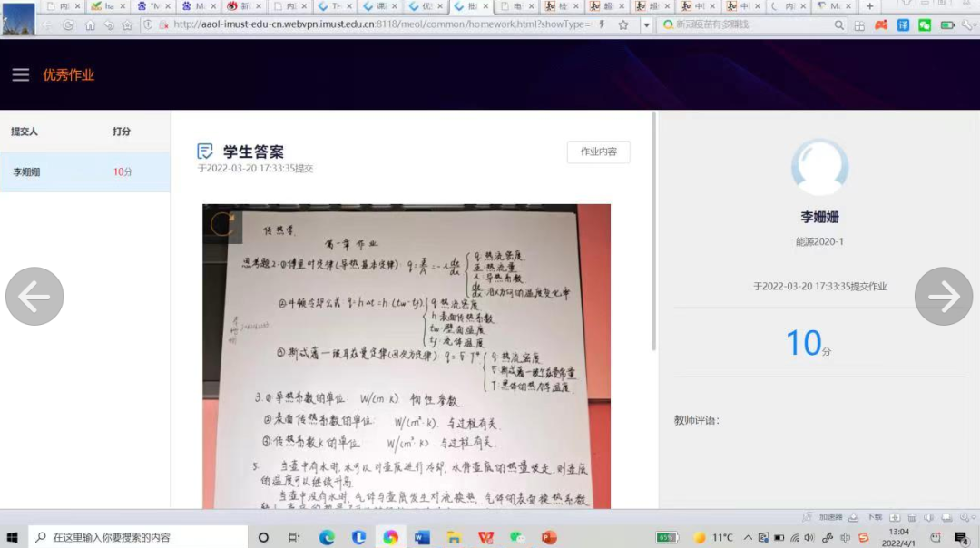Click the Windows taskbar search box
The height and width of the screenshot is (548, 980).
coord(138,537)
